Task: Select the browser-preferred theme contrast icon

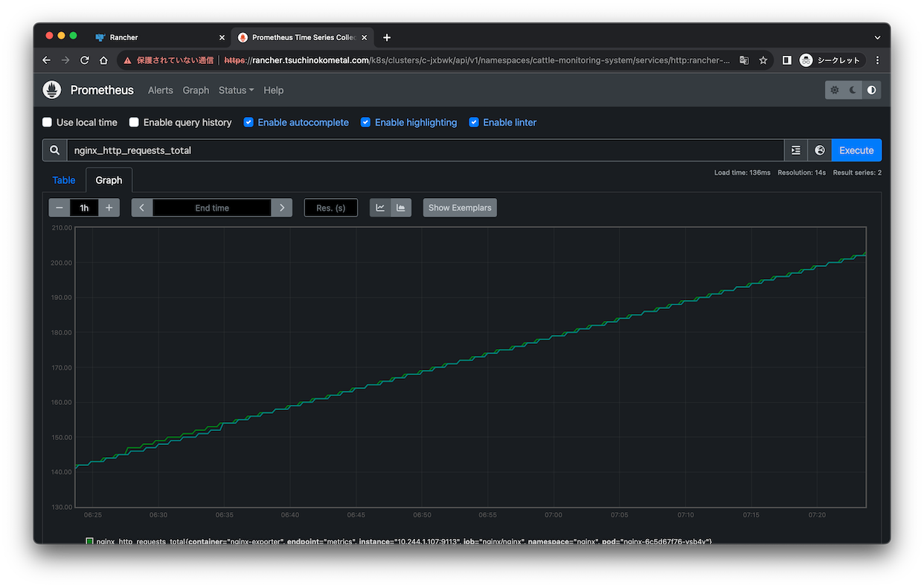Action: coord(872,90)
